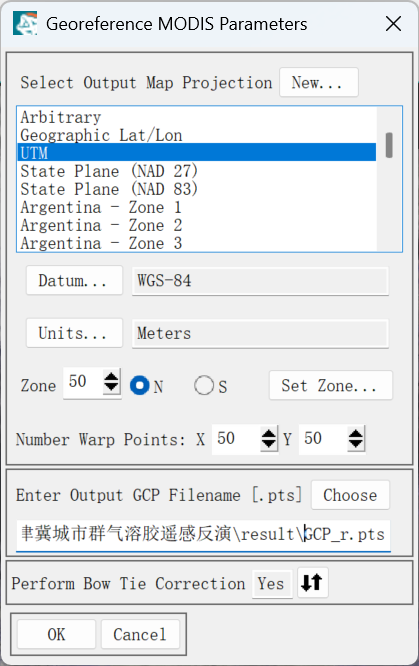Click into the GCP filename text field
The height and width of the screenshot is (666, 419).
coord(203,535)
